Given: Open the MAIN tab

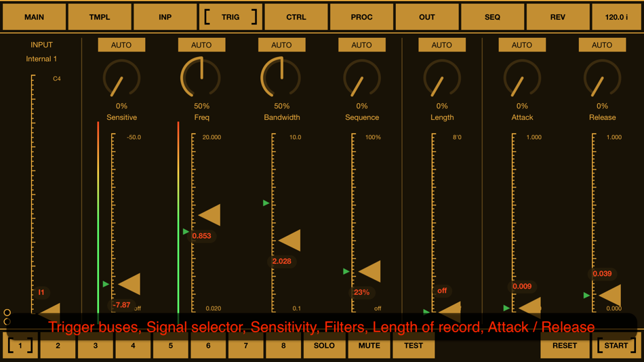Looking at the screenshot, I should (x=34, y=17).
